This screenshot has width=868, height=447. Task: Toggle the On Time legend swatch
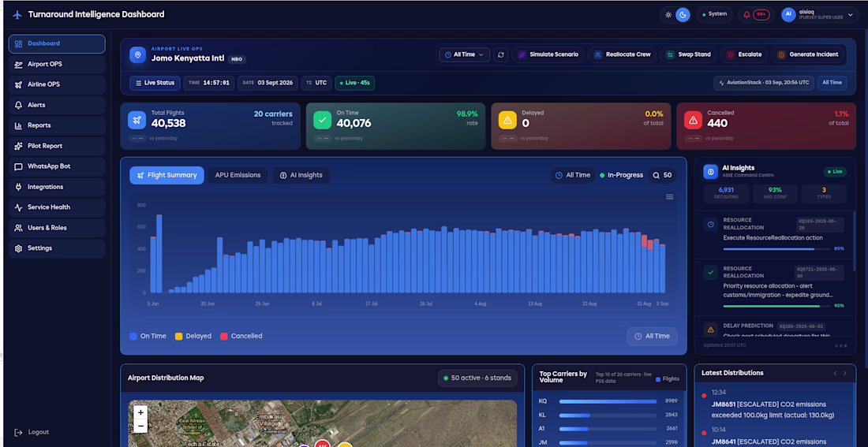[x=133, y=337]
